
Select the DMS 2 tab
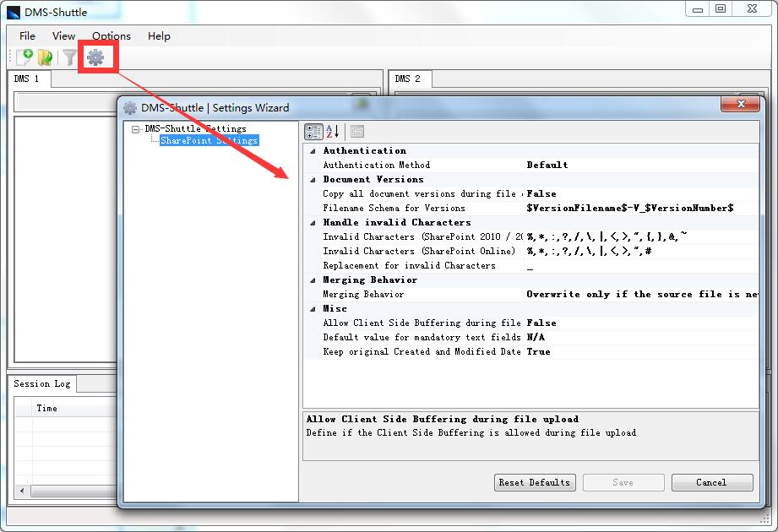tap(410, 79)
